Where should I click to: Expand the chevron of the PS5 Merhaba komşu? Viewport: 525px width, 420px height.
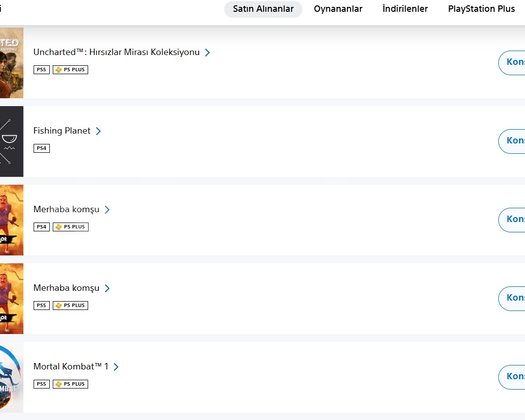tap(107, 288)
